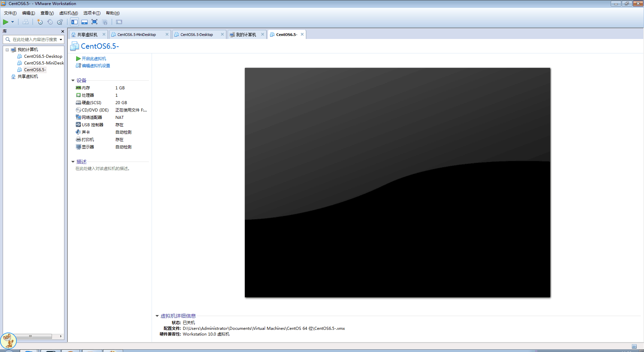Viewport: 644px width, 352px height.
Task: Take a snapshot using the clock-star icon
Action: tap(40, 22)
